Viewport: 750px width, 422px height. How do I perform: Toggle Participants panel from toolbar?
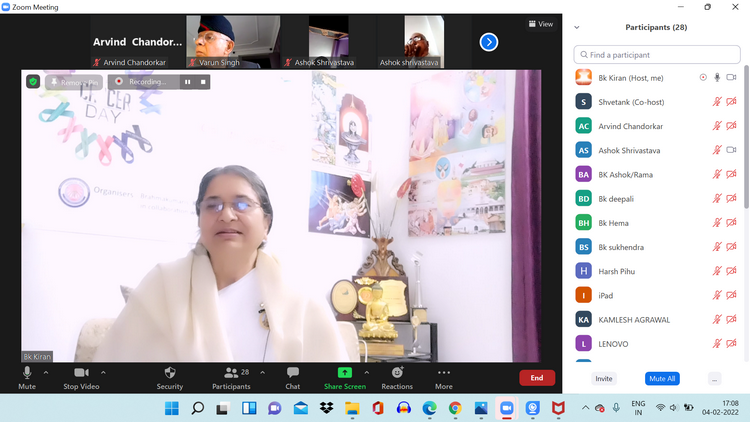tap(232, 378)
